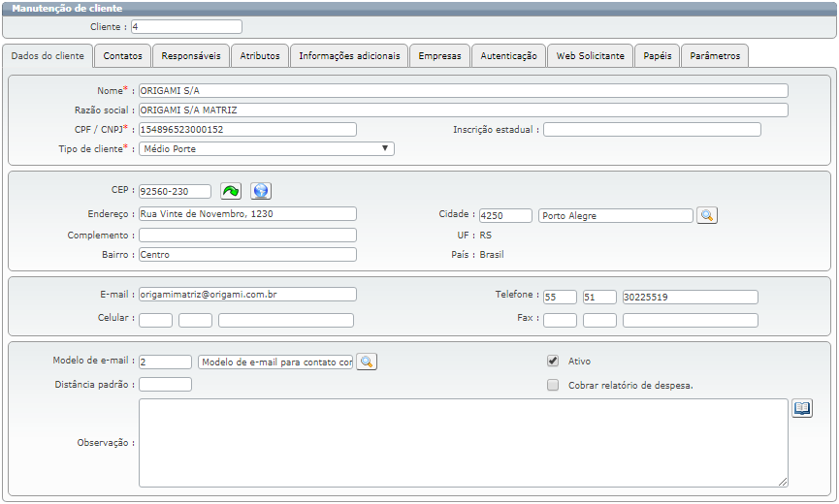Screen dimensions: 839x504
Task: Click inside the Observação text area
Action: point(464,443)
